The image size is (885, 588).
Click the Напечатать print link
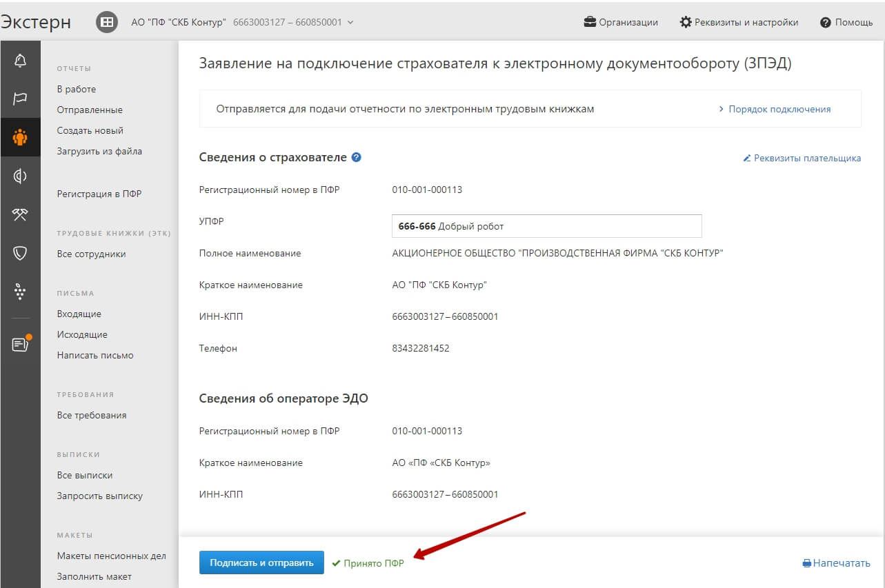click(836, 563)
